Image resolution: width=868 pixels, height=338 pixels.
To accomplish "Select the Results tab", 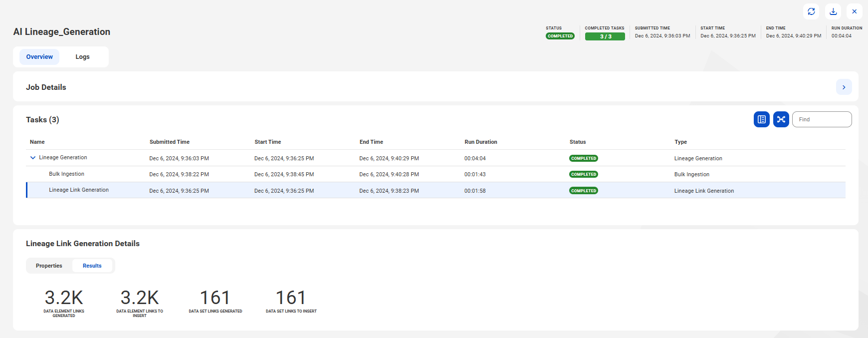I will 92,266.
